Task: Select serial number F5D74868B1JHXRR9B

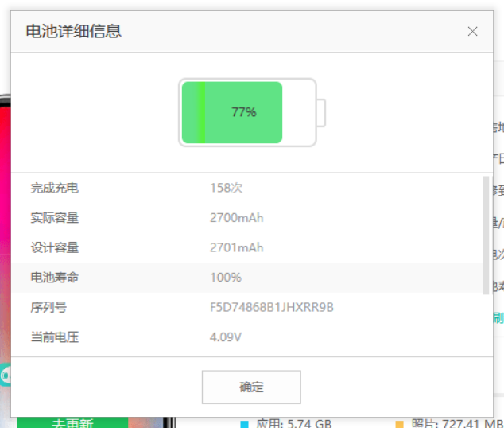Action: coord(272,307)
